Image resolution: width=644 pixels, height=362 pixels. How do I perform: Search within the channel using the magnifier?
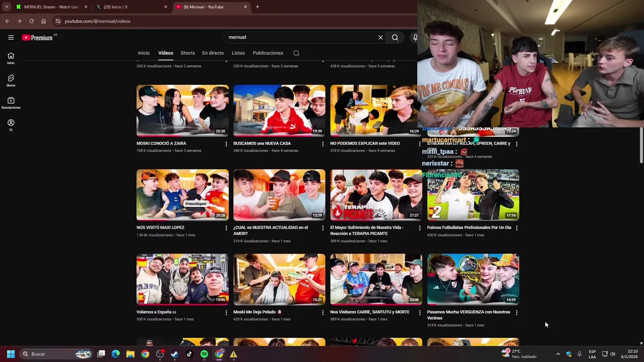(x=296, y=53)
